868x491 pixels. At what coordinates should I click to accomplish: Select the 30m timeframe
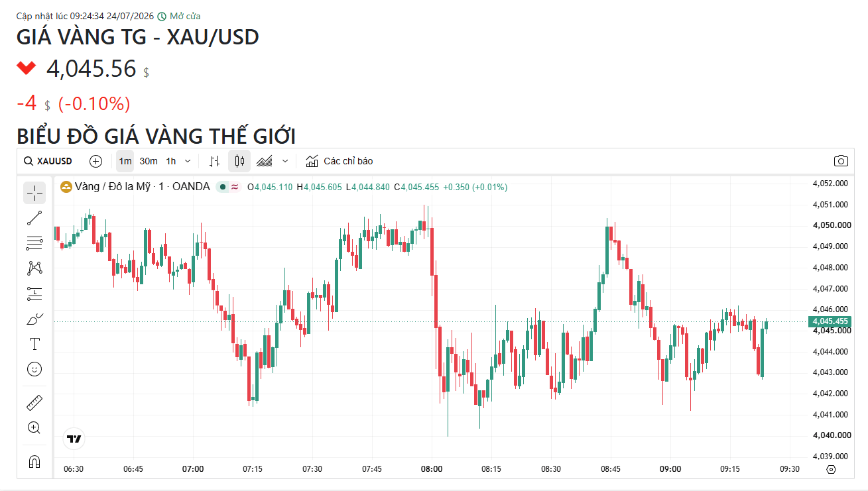tap(149, 161)
